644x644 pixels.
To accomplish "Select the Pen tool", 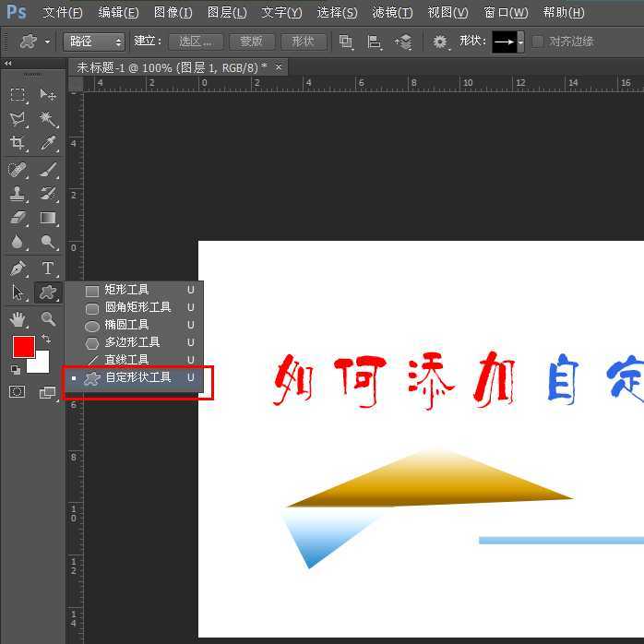I will [x=18, y=268].
